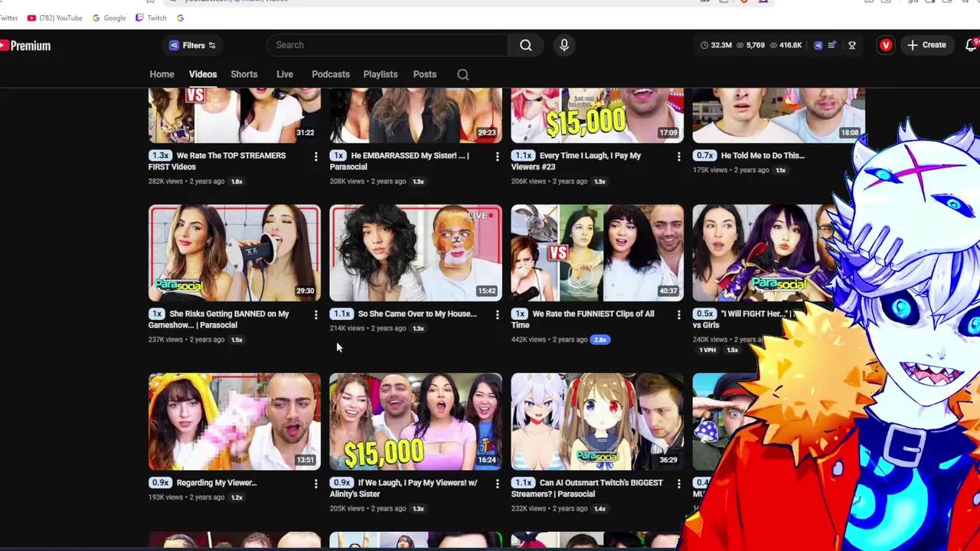This screenshot has width=980, height=551.
Task: Open Twitch bookmark in bookmarks bar
Action: click(151, 18)
